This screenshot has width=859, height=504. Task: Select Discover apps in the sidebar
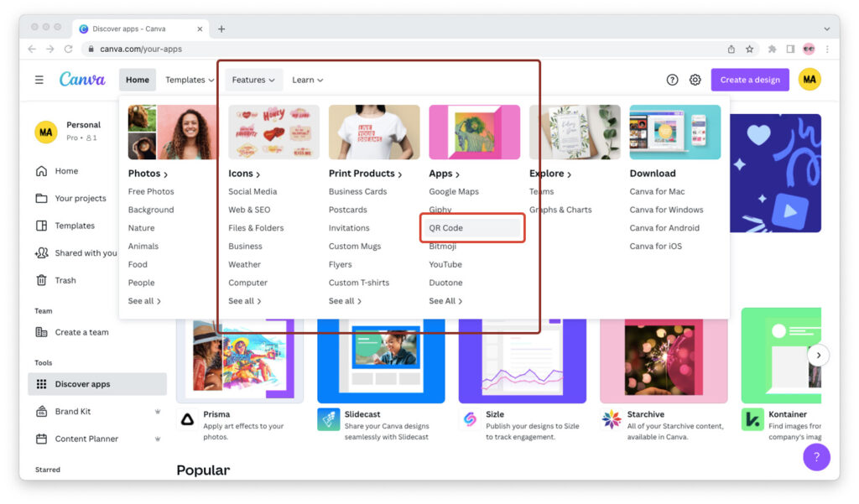(97, 384)
